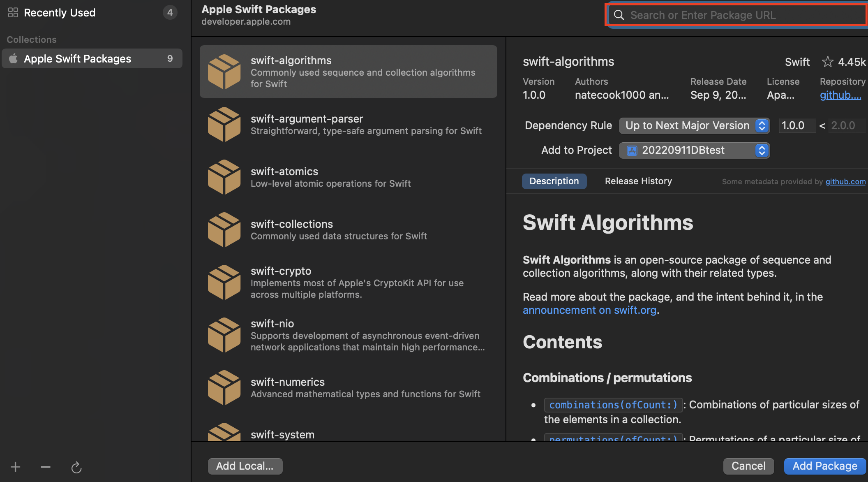Open the github.com metadata link
This screenshot has width=868, height=482.
coord(845,182)
